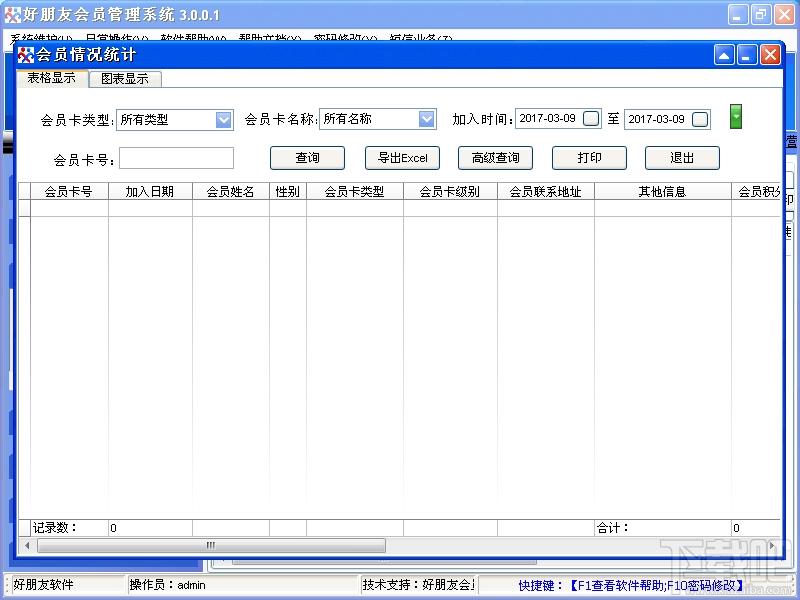This screenshot has width=800, height=600.
Task: Click the 退出 button
Action: point(682,158)
